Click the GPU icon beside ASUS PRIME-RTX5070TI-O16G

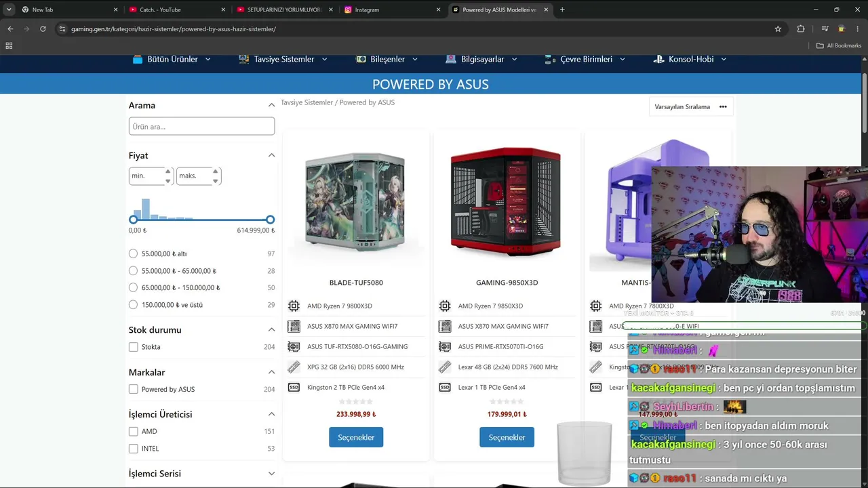point(445,346)
